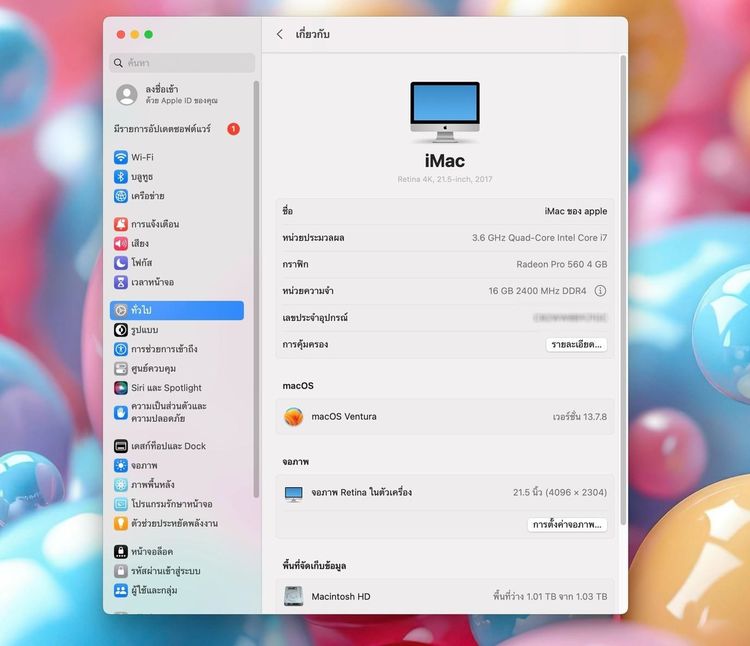Click the blurred serial number value
750x646 pixels.
[x=570, y=318]
